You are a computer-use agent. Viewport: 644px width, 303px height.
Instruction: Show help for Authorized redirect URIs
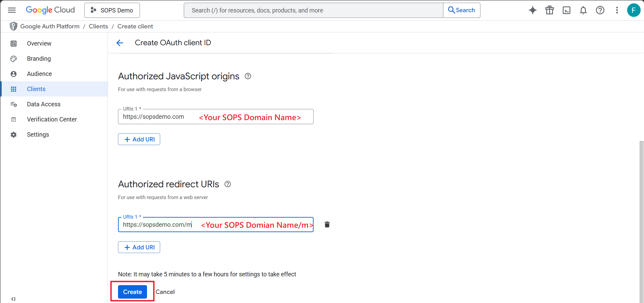point(228,184)
